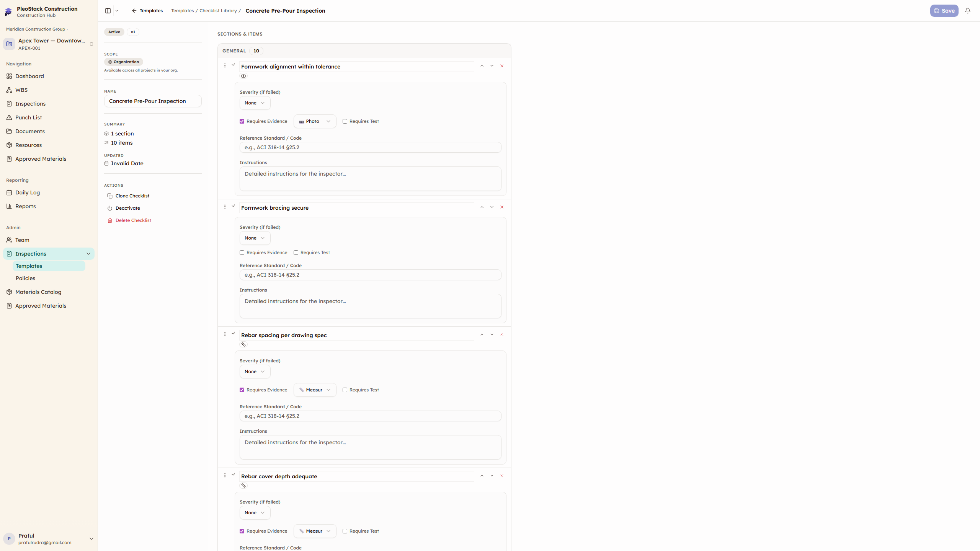Move 'Rebar spacing per drawing spec' up

tap(482, 334)
